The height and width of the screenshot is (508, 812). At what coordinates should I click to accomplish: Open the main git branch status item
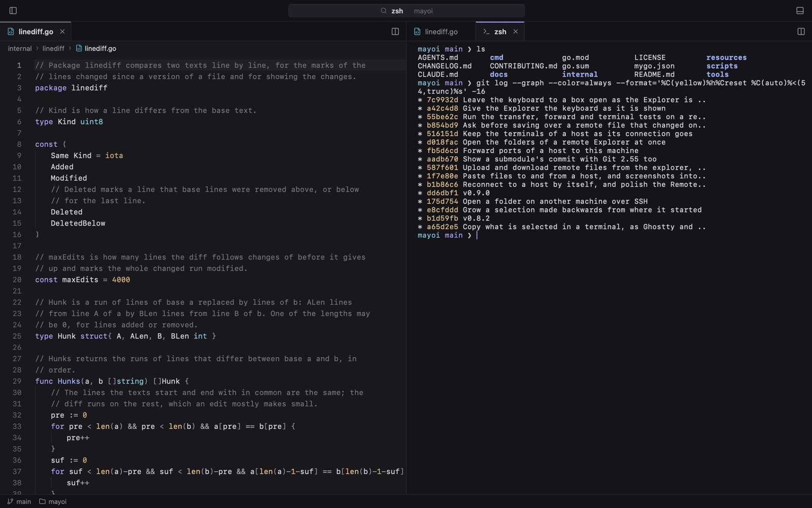[19, 501]
